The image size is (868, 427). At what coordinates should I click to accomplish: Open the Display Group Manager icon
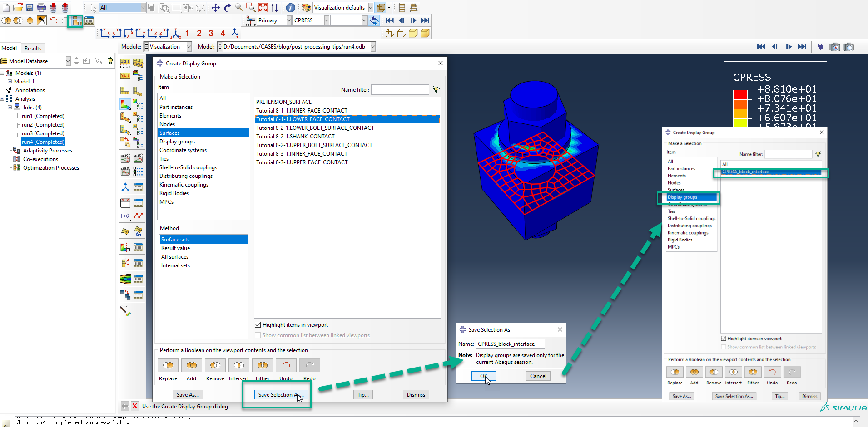point(89,20)
